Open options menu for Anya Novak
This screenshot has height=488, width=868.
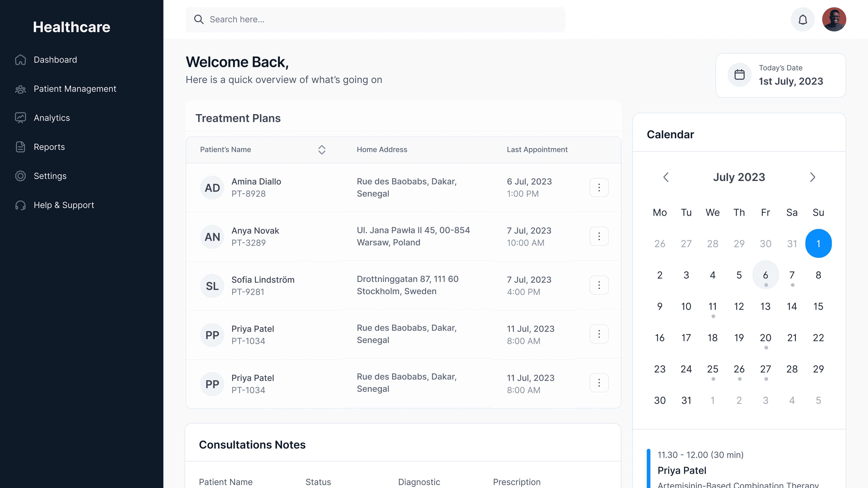coord(599,236)
